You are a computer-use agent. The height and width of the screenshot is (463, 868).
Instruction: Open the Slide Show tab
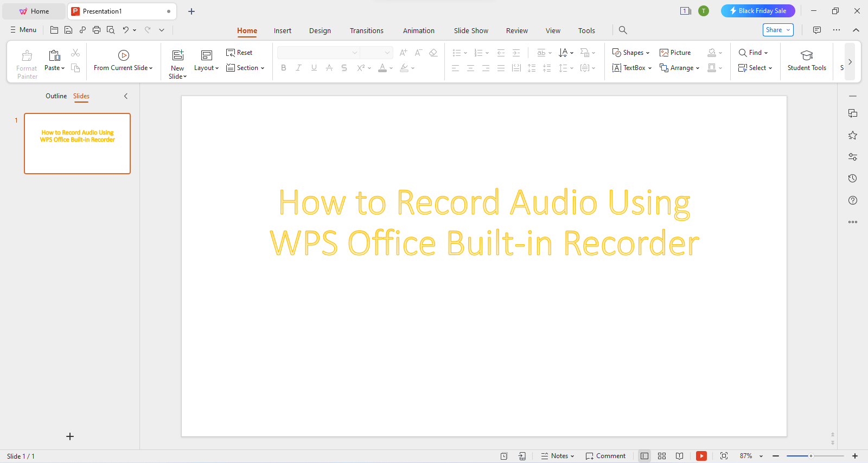coord(471,30)
